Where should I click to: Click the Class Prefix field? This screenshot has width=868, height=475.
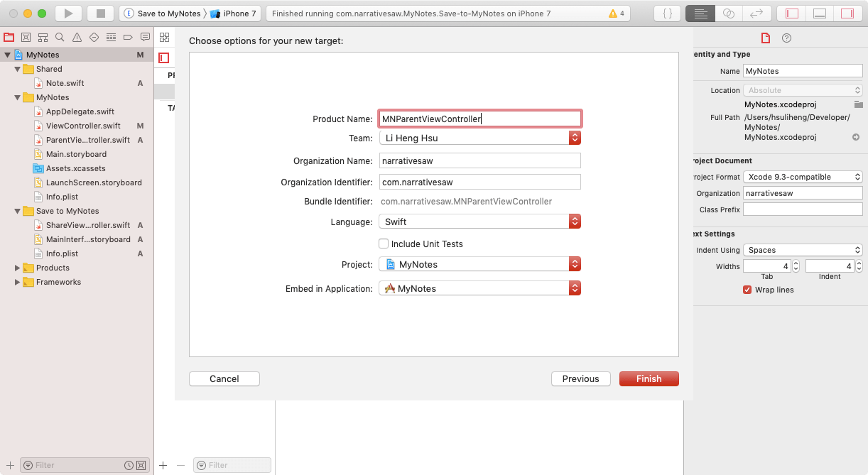tap(803, 209)
